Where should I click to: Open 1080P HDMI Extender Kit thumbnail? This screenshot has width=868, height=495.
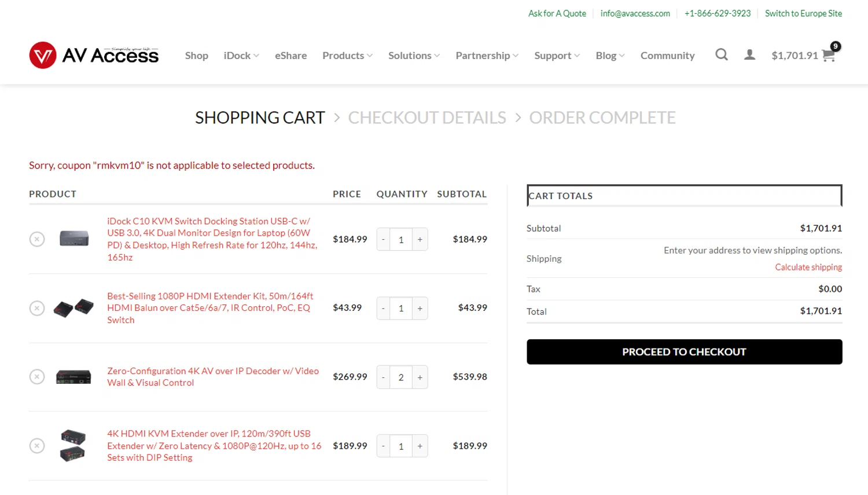click(73, 307)
